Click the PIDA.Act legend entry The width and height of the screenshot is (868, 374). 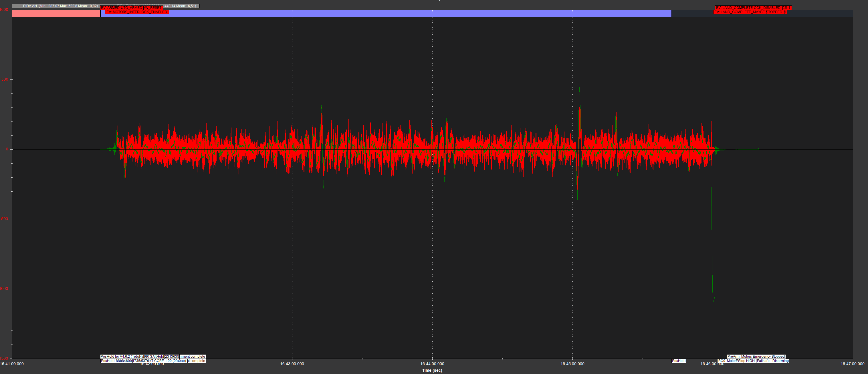pyautogui.click(x=56, y=6)
